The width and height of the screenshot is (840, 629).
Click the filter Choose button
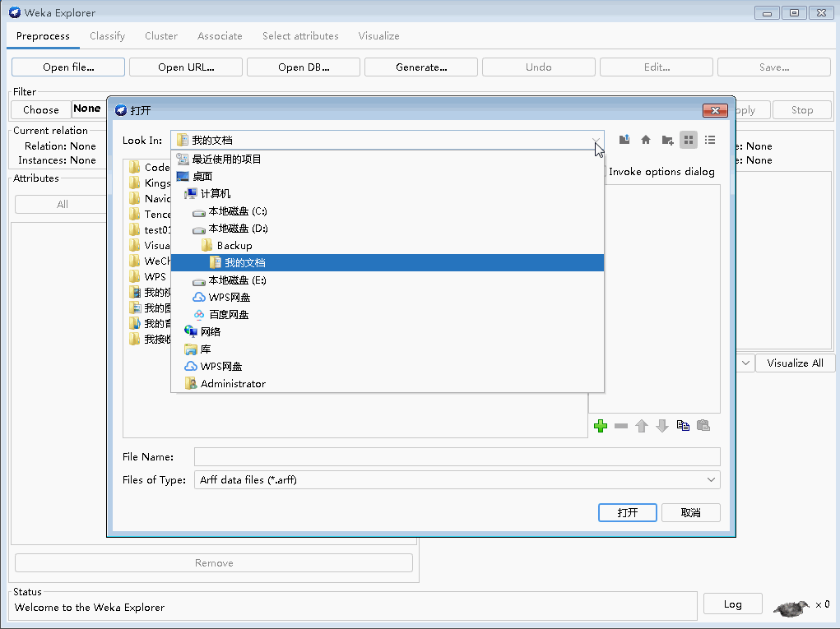[40, 109]
